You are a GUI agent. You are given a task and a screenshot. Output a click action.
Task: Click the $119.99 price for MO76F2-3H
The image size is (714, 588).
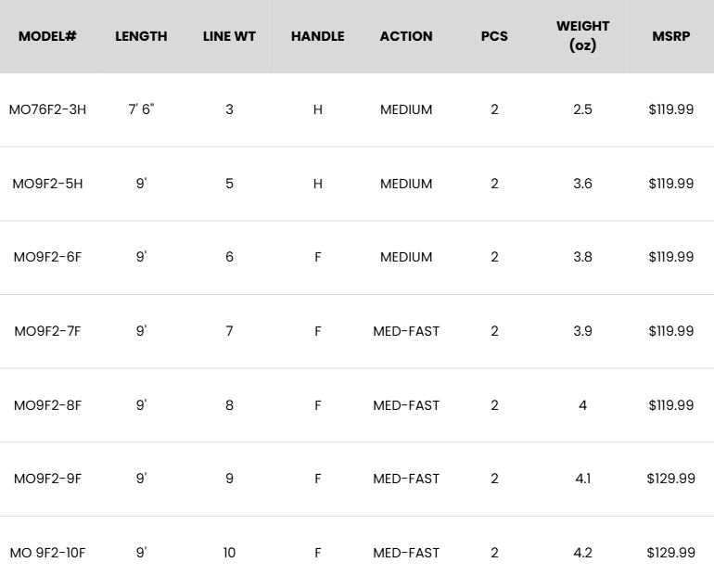pyautogui.click(x=670, y=109)
